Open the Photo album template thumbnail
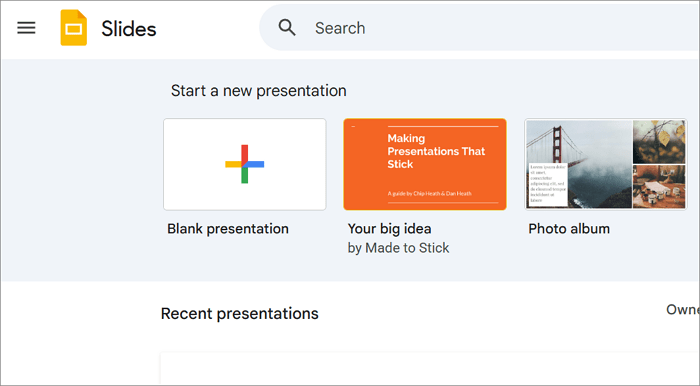700x386 pixels. tap(606, 164)
